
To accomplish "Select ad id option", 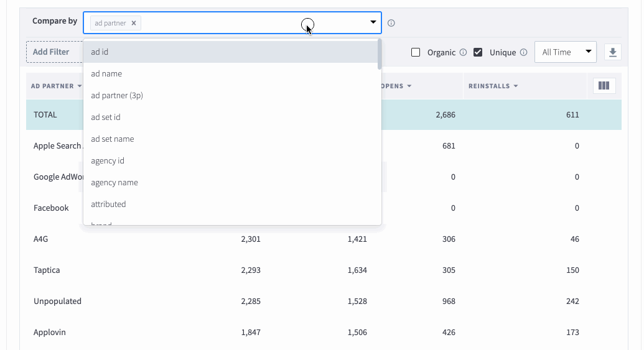I will [x=230, y=52].
